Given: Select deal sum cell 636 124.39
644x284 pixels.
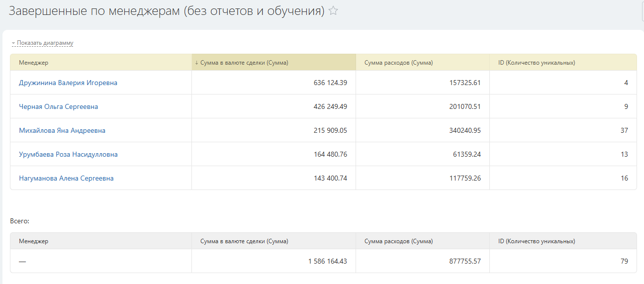Looking at the screenshot, I should point(330,83).
